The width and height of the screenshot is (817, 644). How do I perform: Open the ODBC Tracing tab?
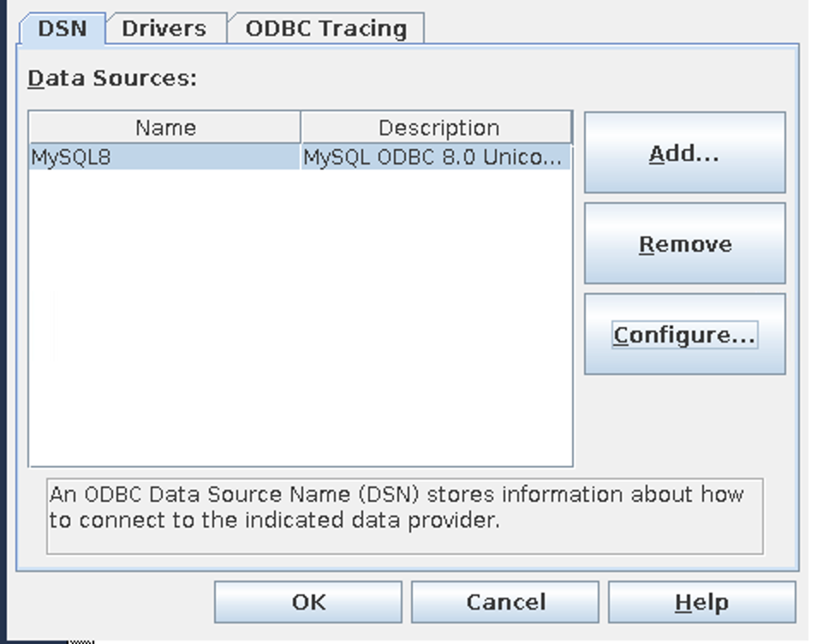click(x=323, y=28)
